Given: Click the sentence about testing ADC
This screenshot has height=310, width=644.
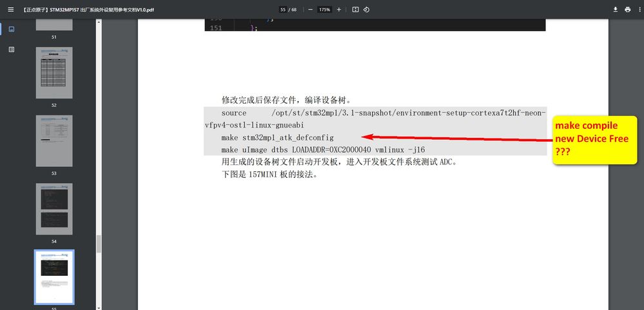Looking at the screenshot, I should click(339, 162).
